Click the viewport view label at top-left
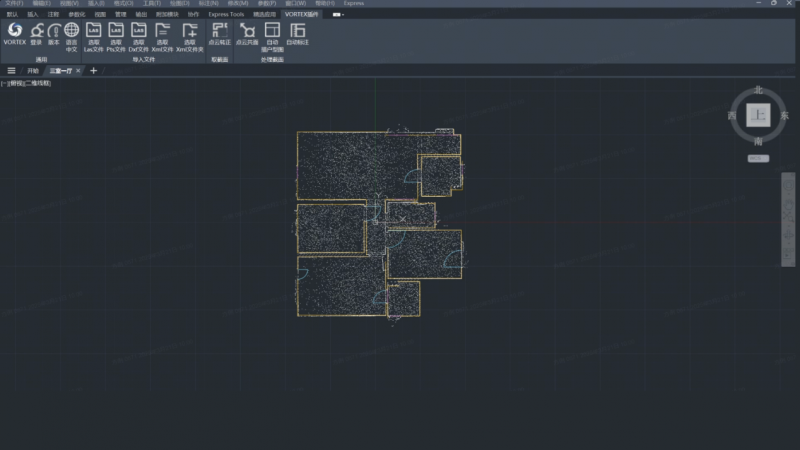 (26, 83)
